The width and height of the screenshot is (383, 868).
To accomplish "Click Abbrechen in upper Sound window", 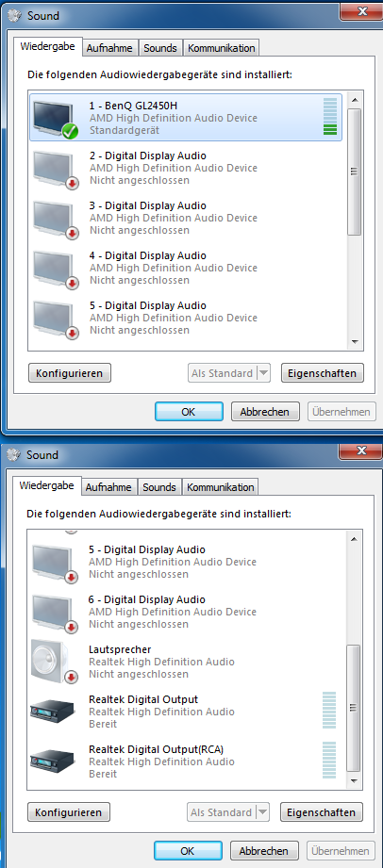I will click(265, 412).
